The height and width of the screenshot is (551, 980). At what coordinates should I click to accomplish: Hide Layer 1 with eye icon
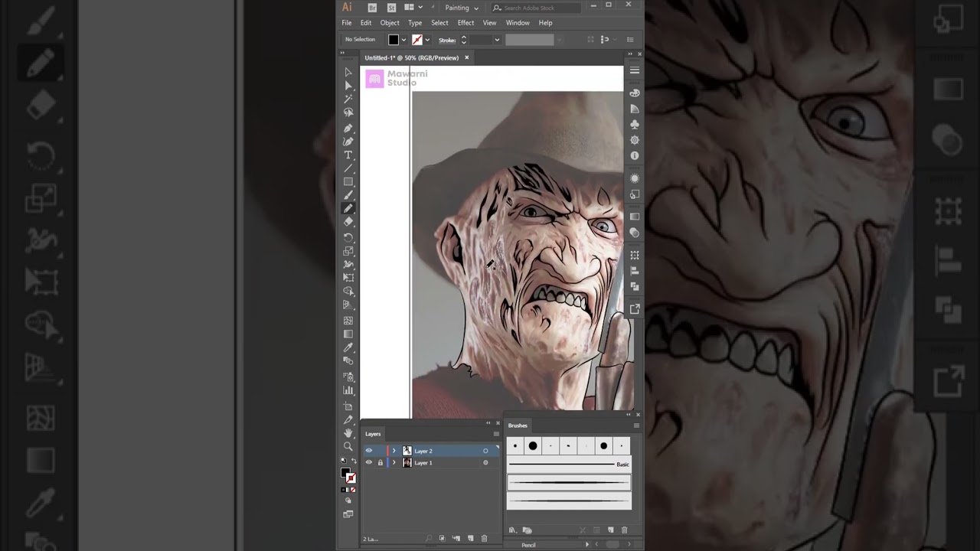(x=368, y=462)
